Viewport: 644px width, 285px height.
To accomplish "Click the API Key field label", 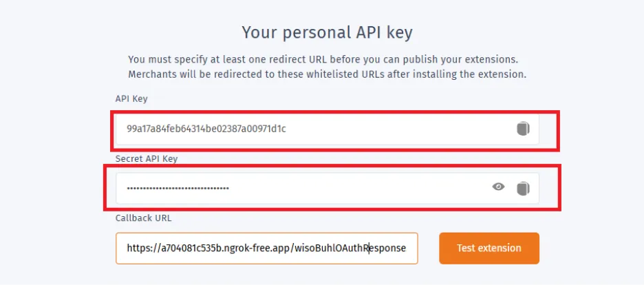I will tap(131, 98).
